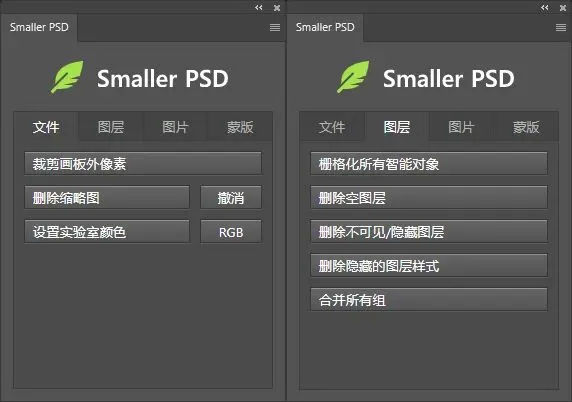
Task: Switch to 图片 tab in left panel
Action: [x=175, y=127]
